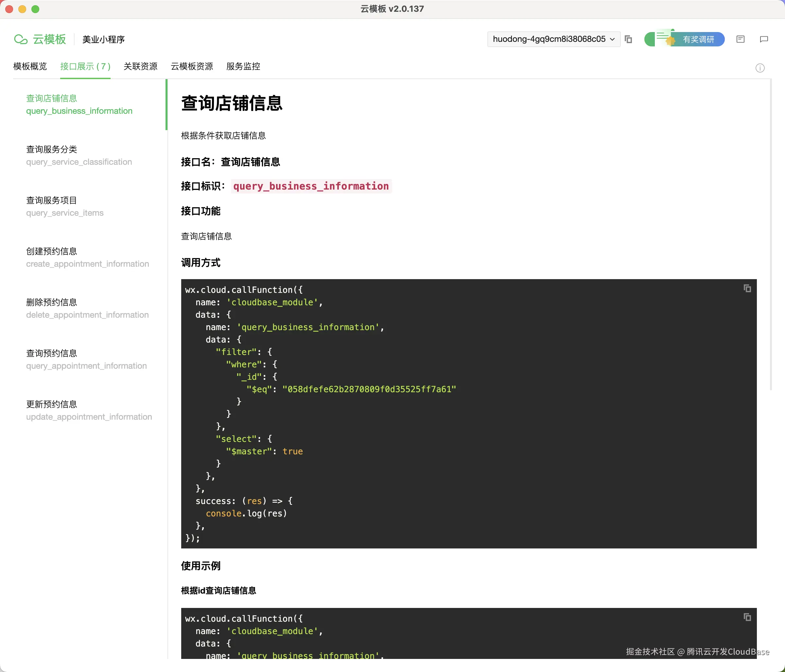Open the huodong environment dropdown
785x672 pixels.
[553, 39]
